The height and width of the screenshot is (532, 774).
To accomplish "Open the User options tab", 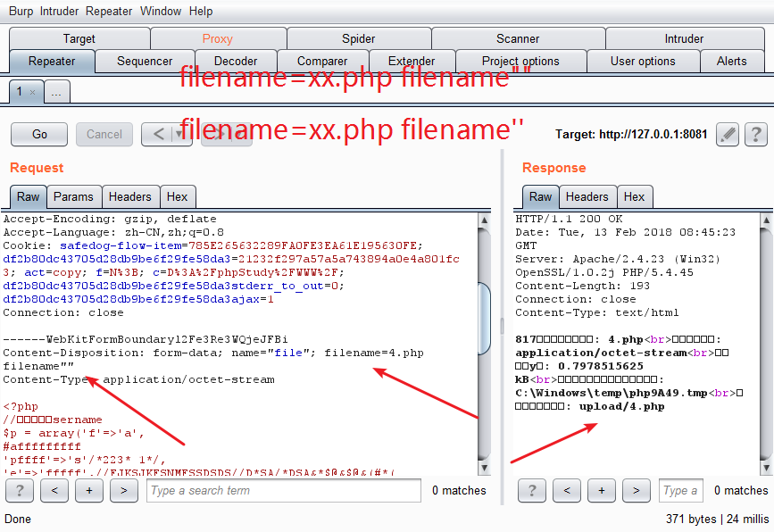I will tap(643, 62).
